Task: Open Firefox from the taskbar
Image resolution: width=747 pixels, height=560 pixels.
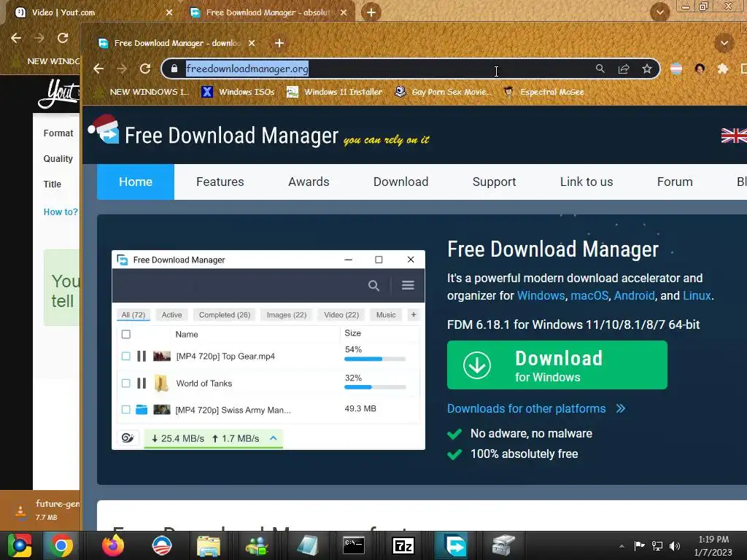Action: pyautogui.click(x=113, y=545)
